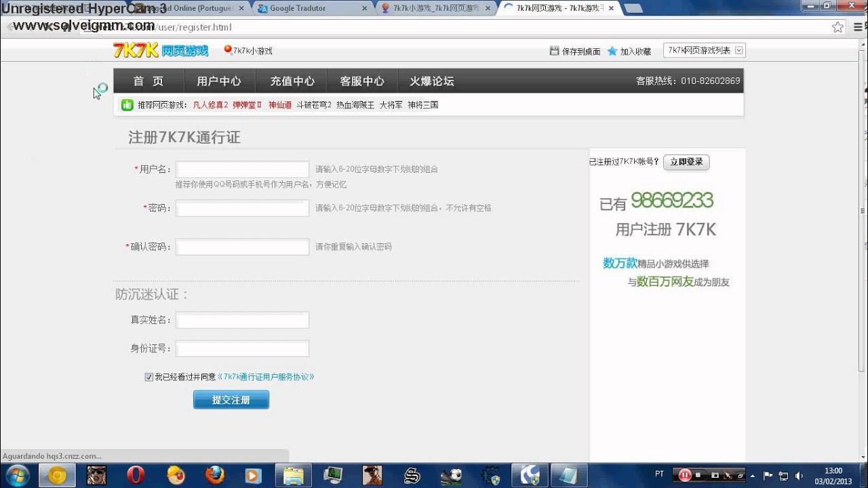
Task: Focus the 用户名 username field
Action: tap(242, 169)
